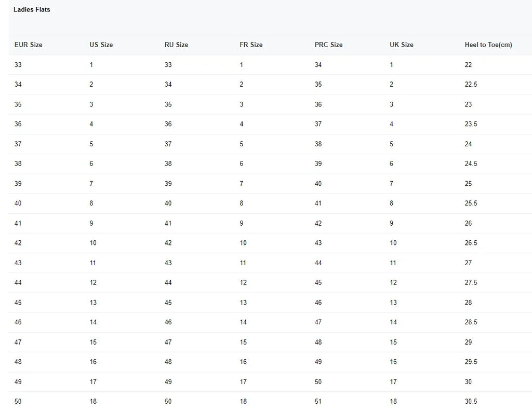This screenshot has height=410, width=532.
Task: Select the 24.5 heel to toe cell
Action: pyautogui.click(x=471, y=163)
